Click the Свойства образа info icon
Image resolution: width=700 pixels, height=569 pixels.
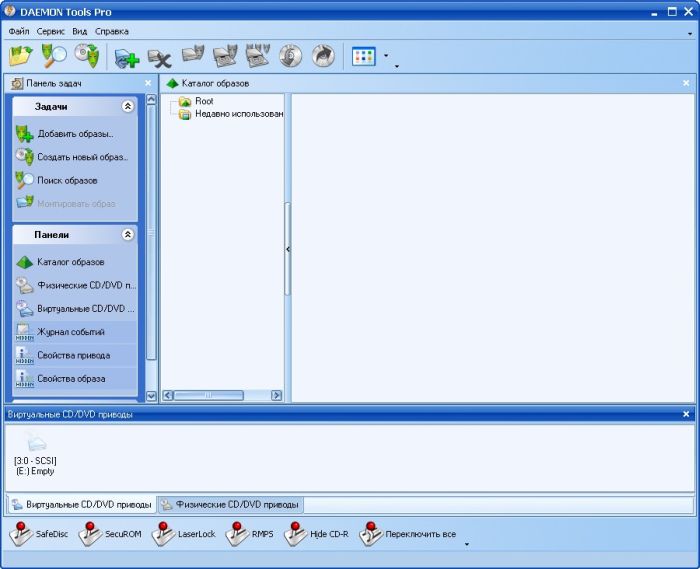(25, 378)
